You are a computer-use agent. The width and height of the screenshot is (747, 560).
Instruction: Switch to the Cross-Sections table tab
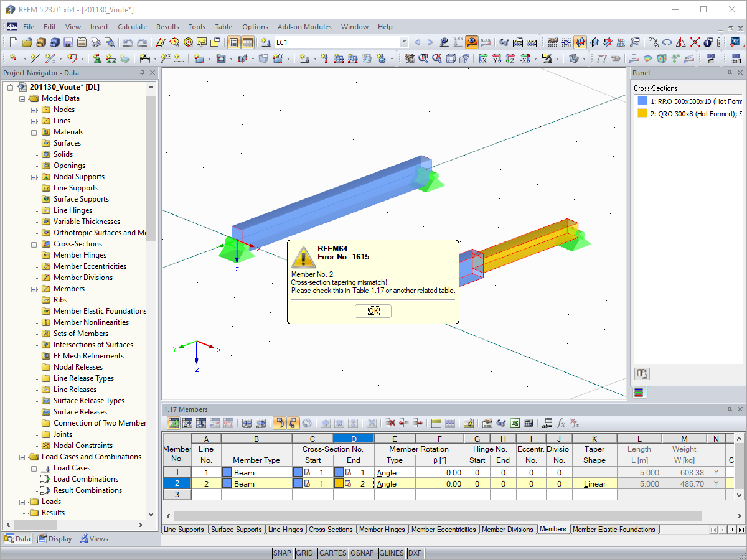tap(331, 530)
